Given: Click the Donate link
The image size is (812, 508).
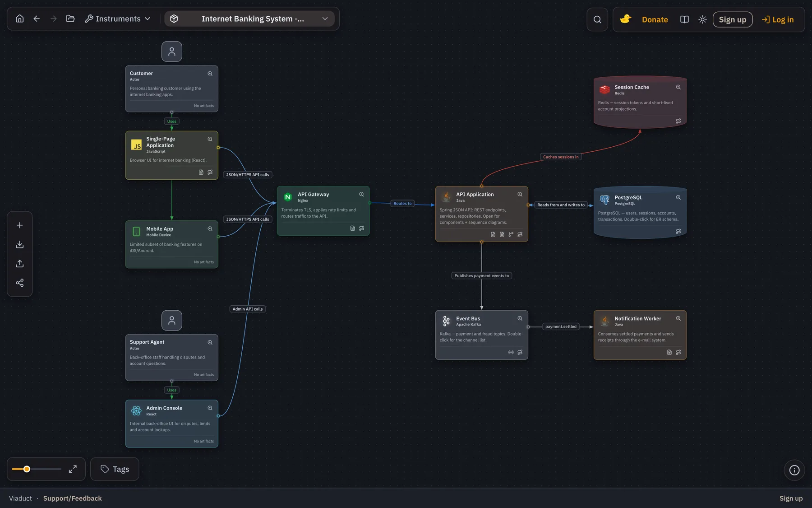Looking at the screenshot, I should pyautogui.click(x=655, y=19).
